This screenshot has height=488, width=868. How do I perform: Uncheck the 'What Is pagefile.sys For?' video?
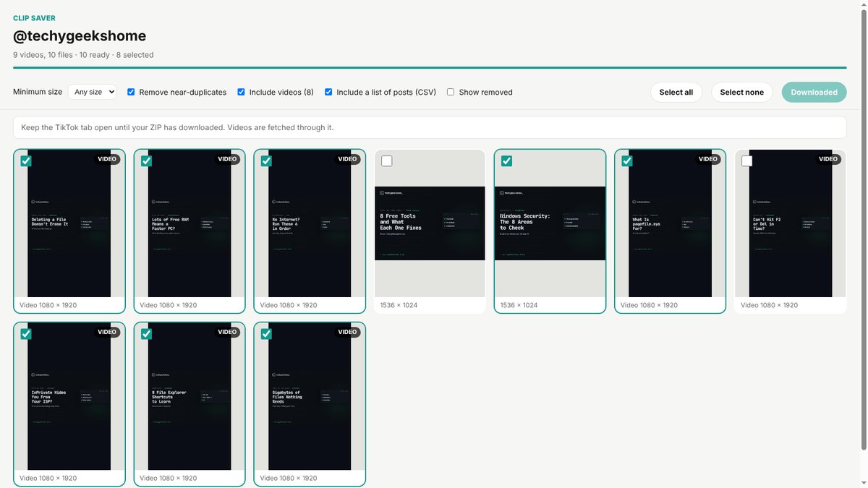627,161
